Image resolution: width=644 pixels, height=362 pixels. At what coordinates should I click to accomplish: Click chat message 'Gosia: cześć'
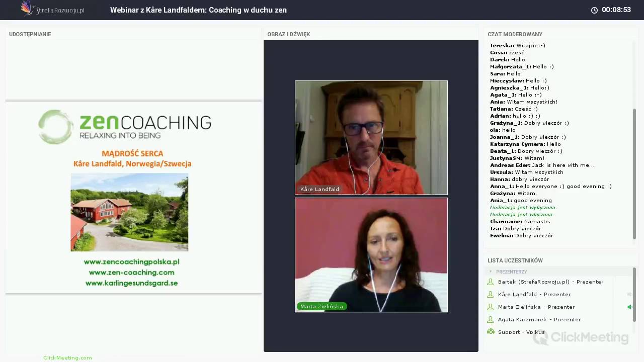point(507,53)
